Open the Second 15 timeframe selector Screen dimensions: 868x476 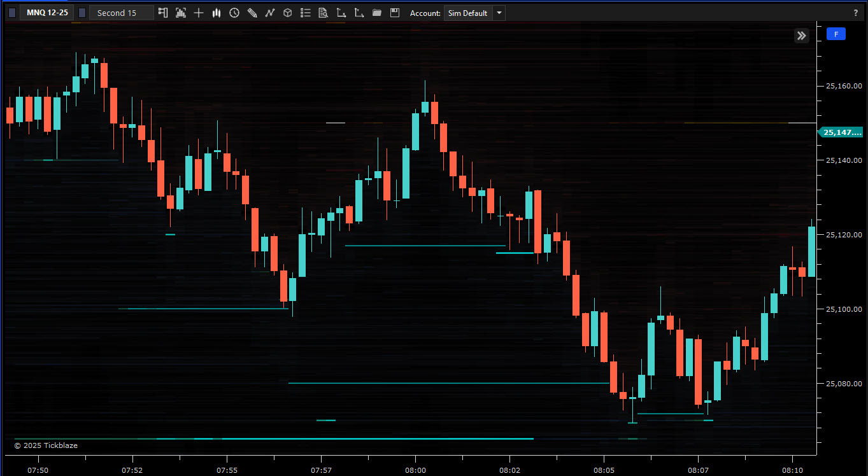click(121, 13)
